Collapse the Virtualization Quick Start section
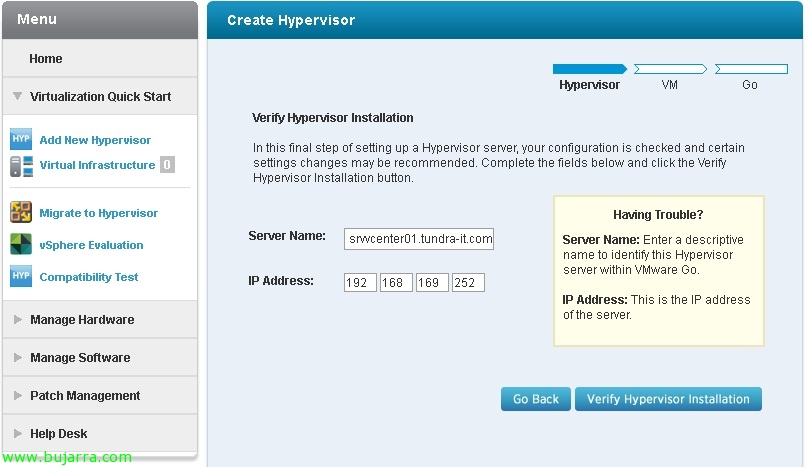809x467 pixels. 100,97
